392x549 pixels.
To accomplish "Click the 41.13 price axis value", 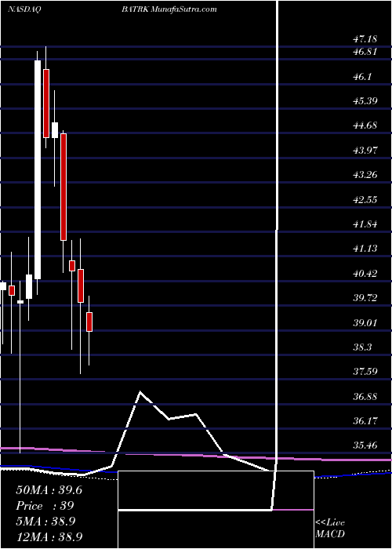I will click(365, 249).
